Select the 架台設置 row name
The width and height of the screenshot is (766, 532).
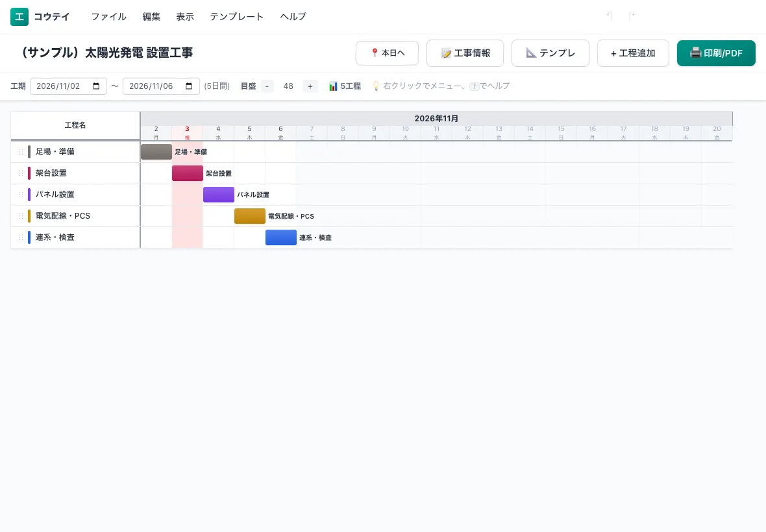[x=51, y=173]
